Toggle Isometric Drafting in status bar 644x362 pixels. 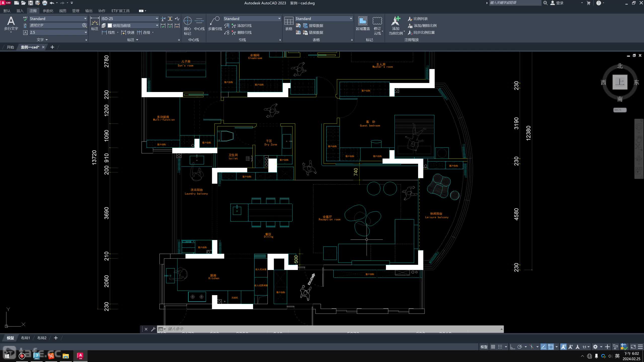click(x=531, y=347)
